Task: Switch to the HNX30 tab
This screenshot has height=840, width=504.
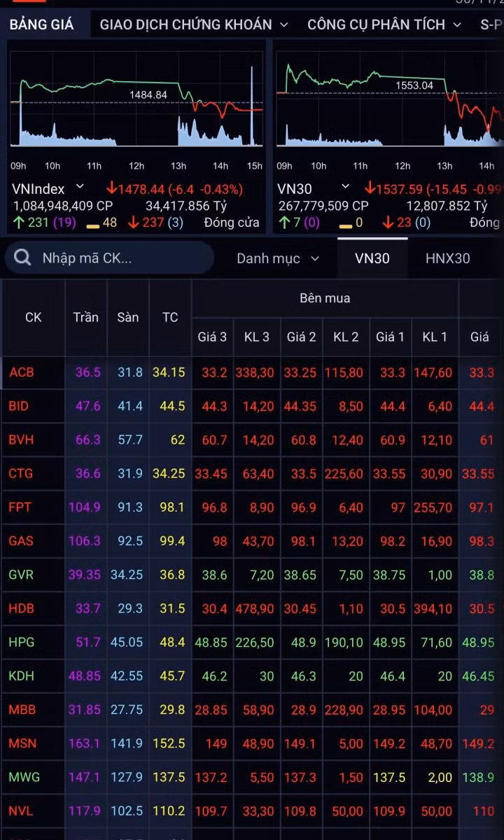Action: point(448,258)
